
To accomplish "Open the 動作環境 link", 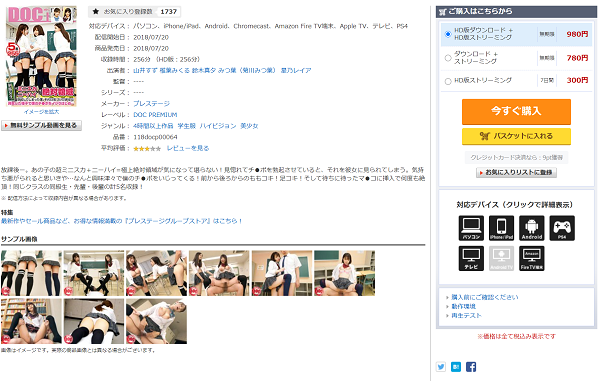I will coord(463,306).
